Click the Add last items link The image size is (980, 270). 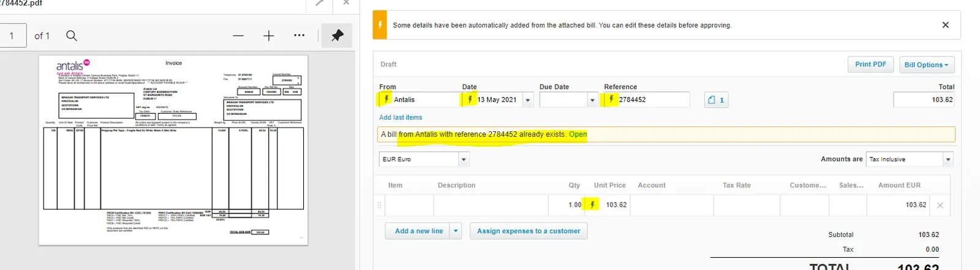pyautogui.click(x=401, y=118)
